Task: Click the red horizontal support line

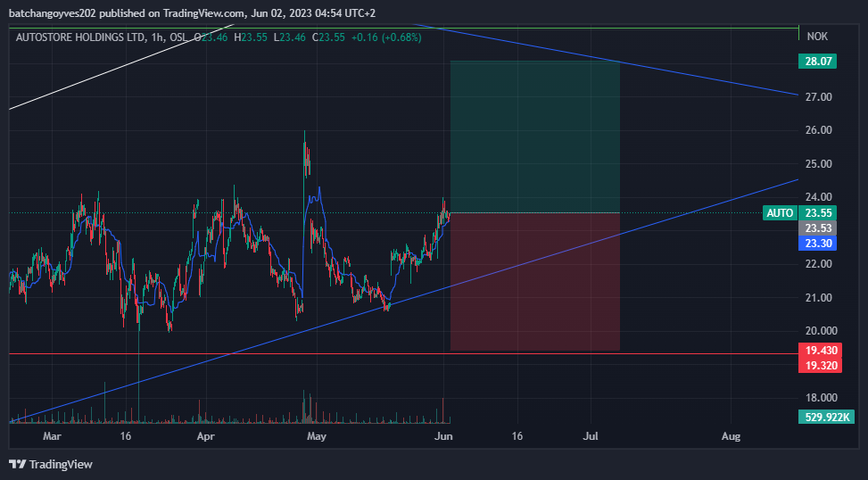Action: pos(403,354)
